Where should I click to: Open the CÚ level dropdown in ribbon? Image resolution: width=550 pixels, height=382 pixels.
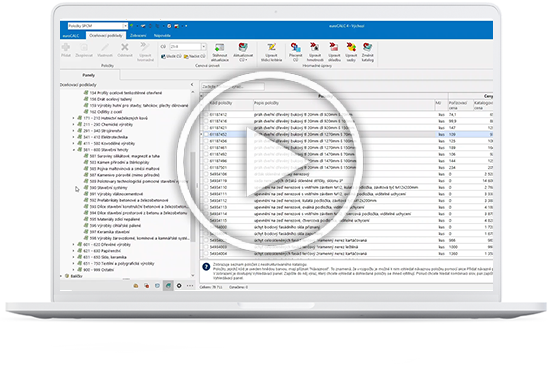point(203,47)
